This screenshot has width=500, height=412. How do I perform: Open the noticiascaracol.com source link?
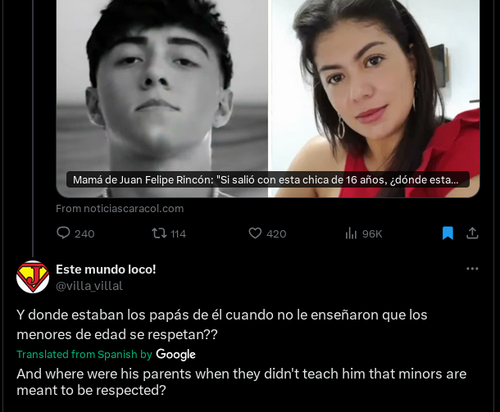[120, 209]
